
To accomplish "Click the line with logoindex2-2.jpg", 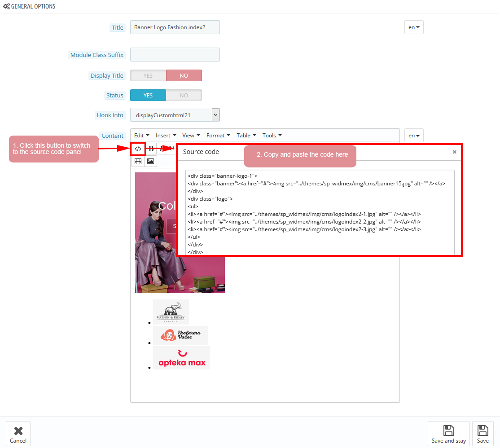I will click(x=304, y=222).
